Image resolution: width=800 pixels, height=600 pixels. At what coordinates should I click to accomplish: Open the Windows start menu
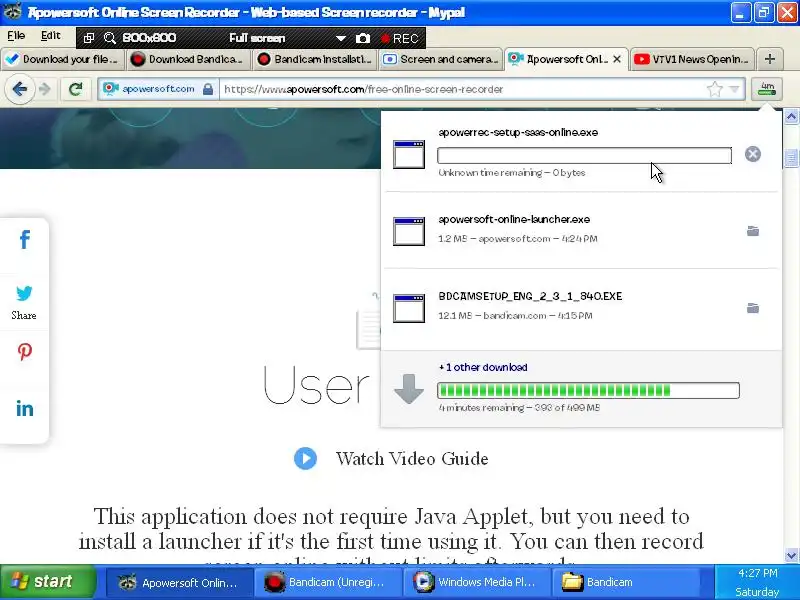click(x=47, y=582)
